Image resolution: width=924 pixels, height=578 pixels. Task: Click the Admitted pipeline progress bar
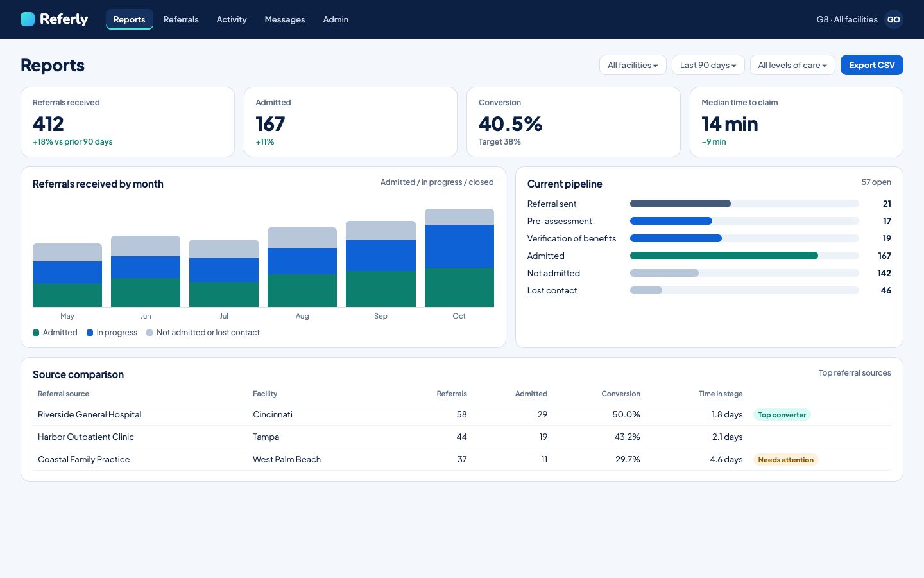click(744, 256)
